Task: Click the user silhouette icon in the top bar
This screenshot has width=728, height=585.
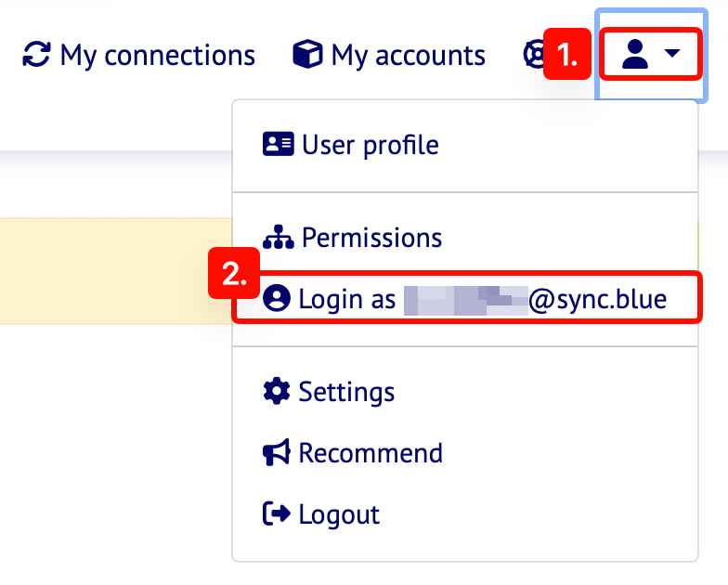Action: point(635,55)
